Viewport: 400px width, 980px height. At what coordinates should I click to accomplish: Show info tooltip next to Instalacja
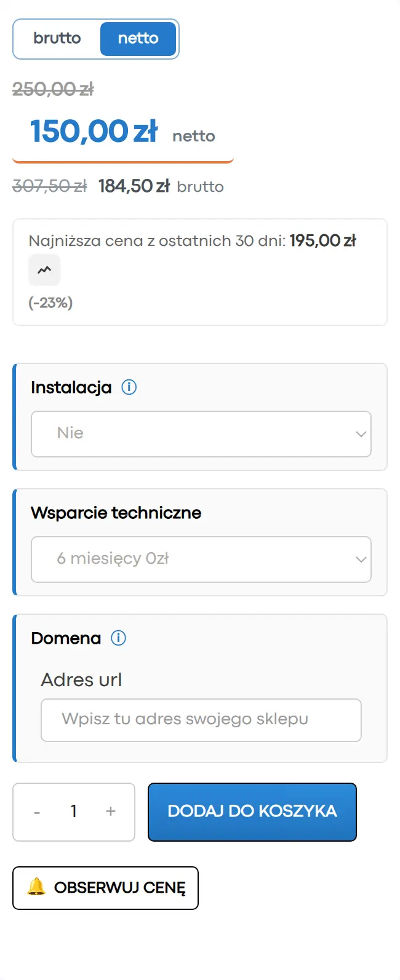coord(129,387)
